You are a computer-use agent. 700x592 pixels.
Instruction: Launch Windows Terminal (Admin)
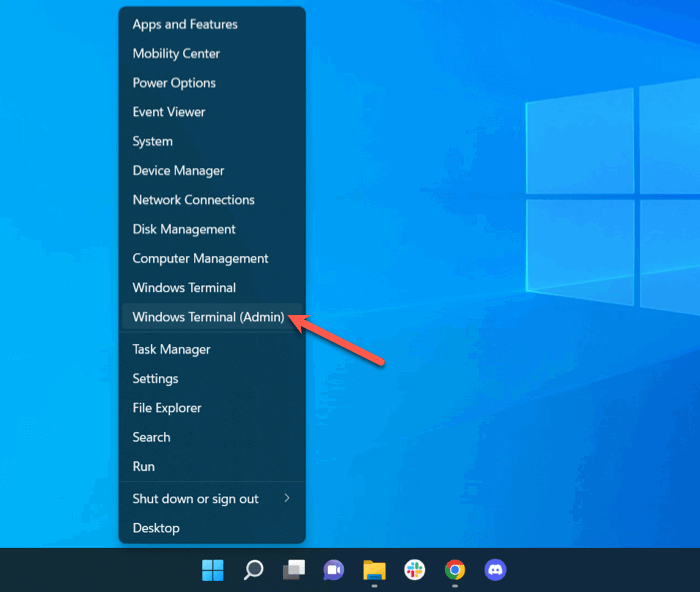[212, 317]
